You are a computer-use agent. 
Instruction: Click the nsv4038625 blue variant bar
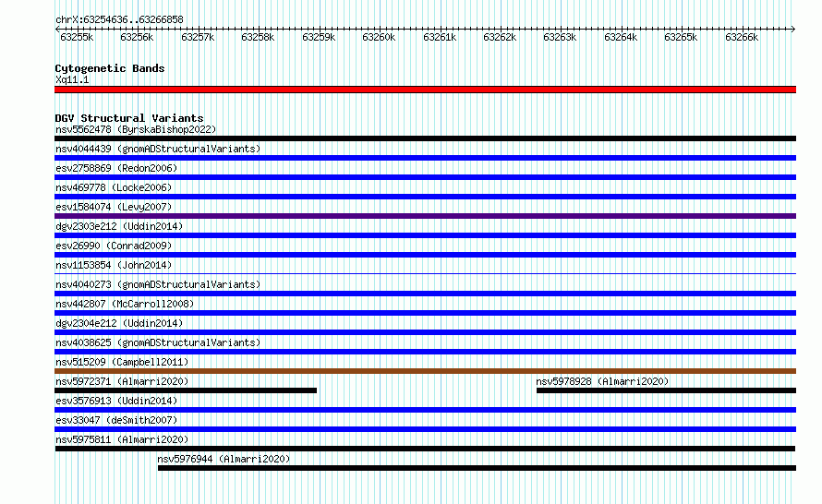tap(425, 352)
